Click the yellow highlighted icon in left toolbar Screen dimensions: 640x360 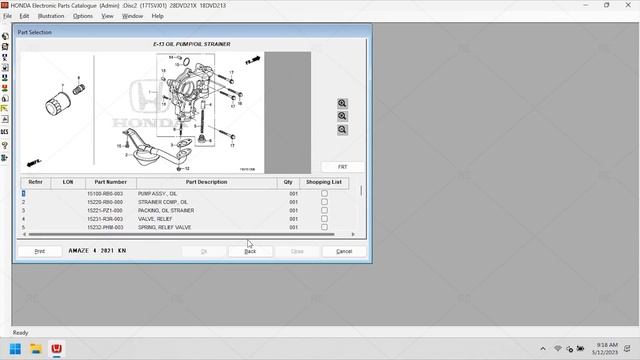coord(5,109)
